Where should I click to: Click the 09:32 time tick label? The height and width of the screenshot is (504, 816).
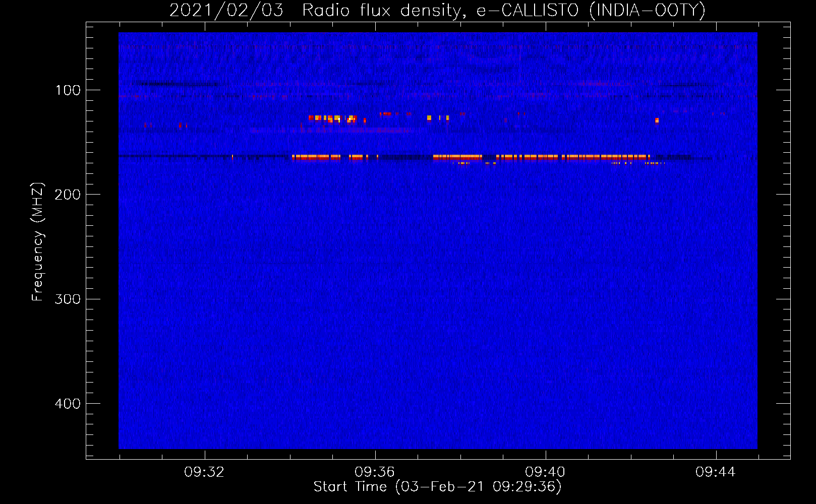204,472
